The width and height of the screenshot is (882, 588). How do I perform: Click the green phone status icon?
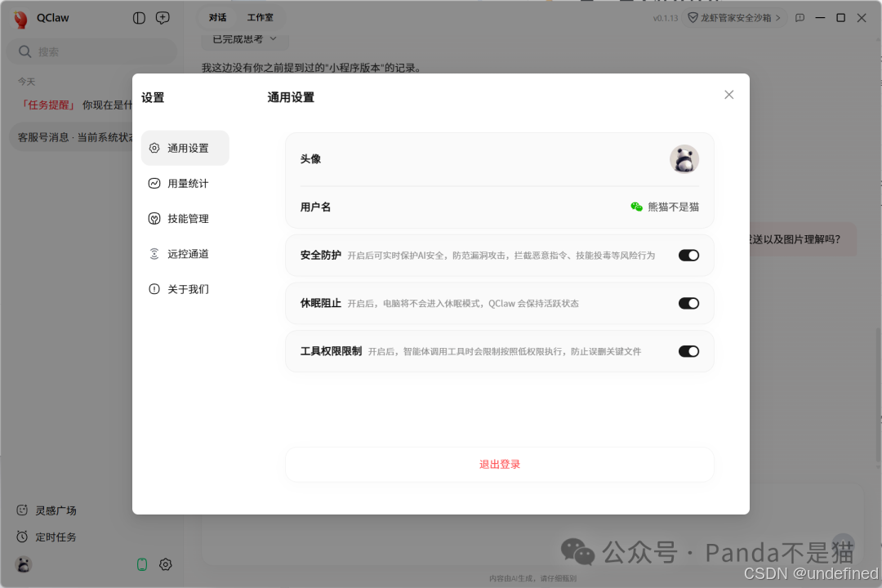[x=141, y=564]
